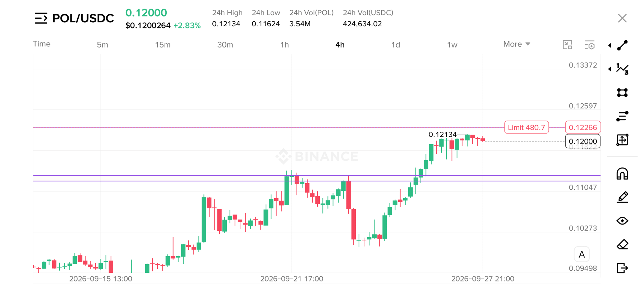
Task: Switch to the 1d timeframe
Action: pos(396,45)
